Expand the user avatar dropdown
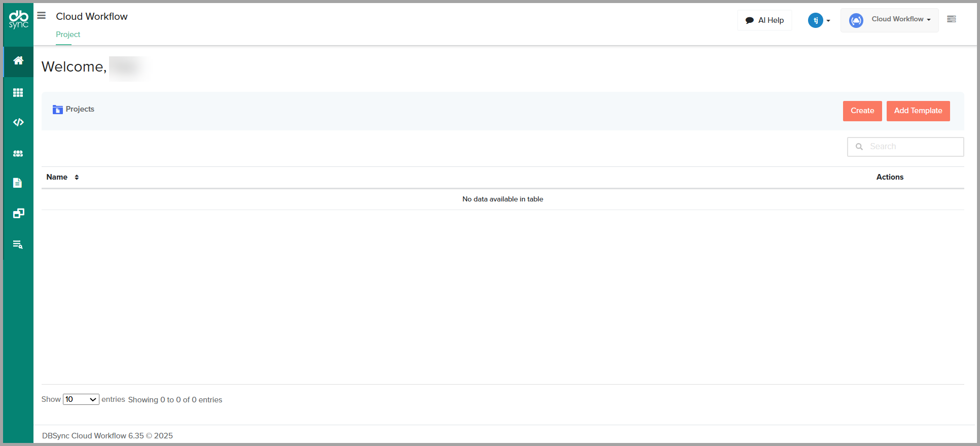Image resolution: width=980 pixels, height=446 pixels. point(819,20)
